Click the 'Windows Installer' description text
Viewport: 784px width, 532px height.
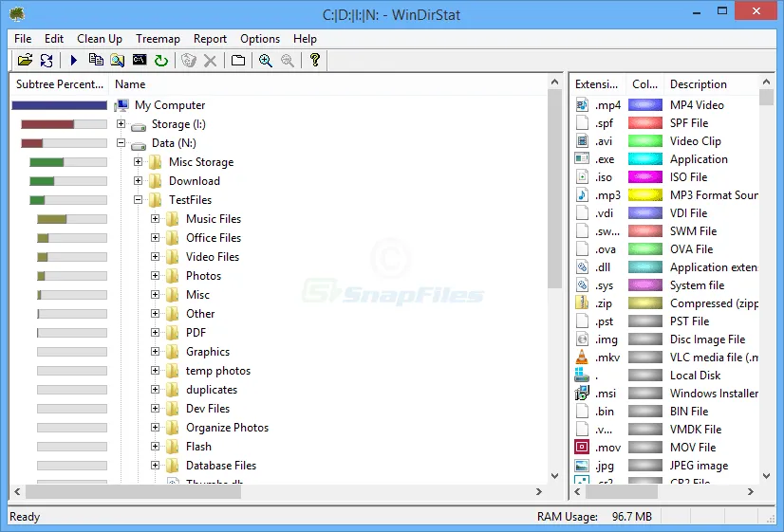[714, 394]
